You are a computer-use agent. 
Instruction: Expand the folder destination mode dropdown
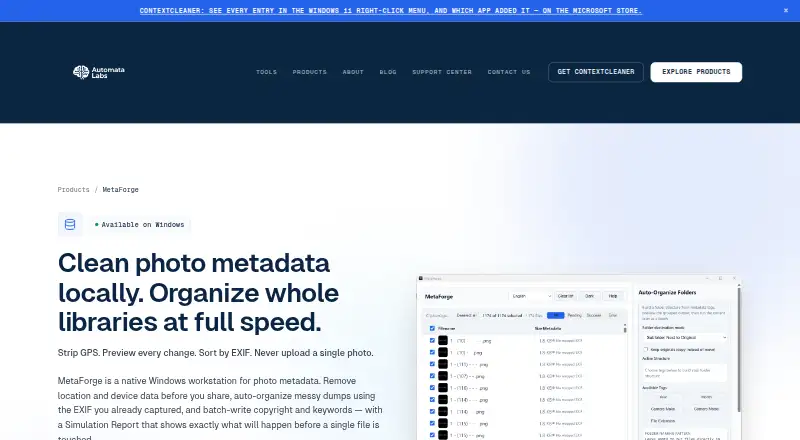(685, 337)
